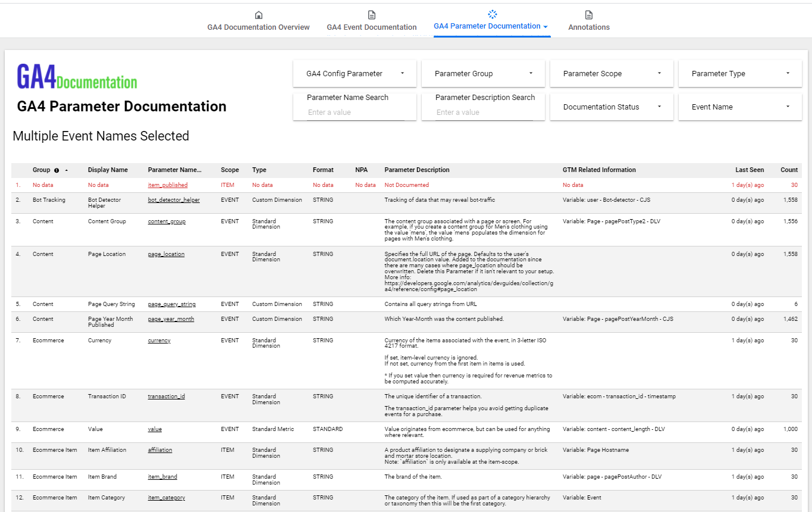
Task: Click the NPA column header
Action: click(x=362, y=170)
